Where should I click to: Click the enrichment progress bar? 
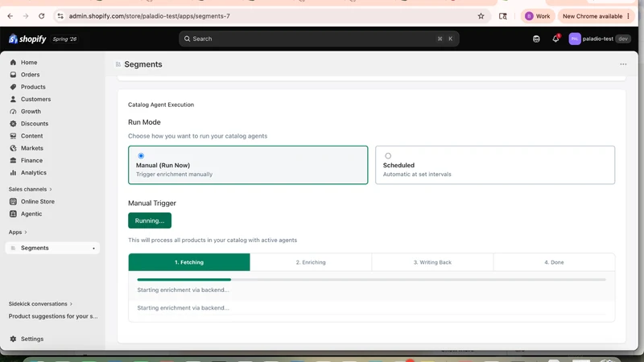pos(371,279)
